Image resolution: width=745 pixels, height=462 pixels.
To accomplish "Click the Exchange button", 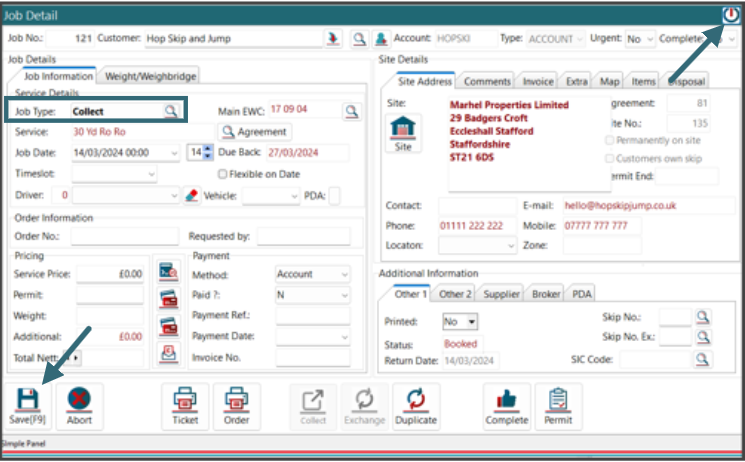I will pyautogui.click(x=364, y=406).
